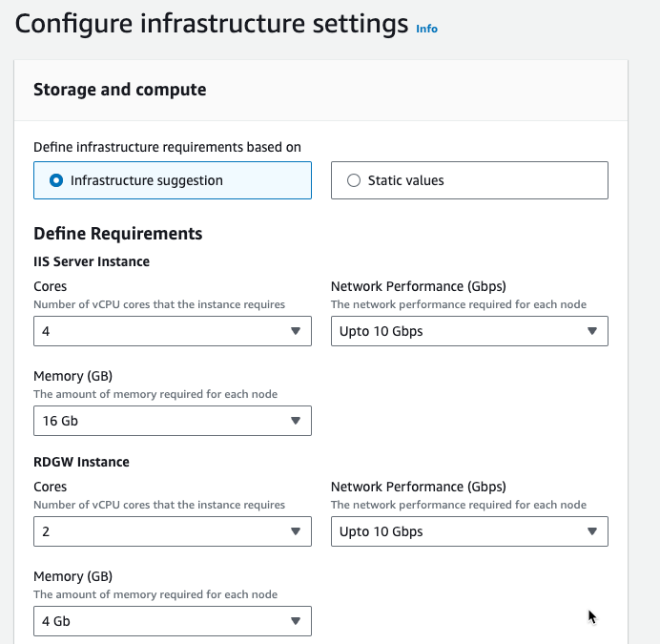Click the Define Requirements heading
This screenshot has width=660, height=644.
(118, 234)
